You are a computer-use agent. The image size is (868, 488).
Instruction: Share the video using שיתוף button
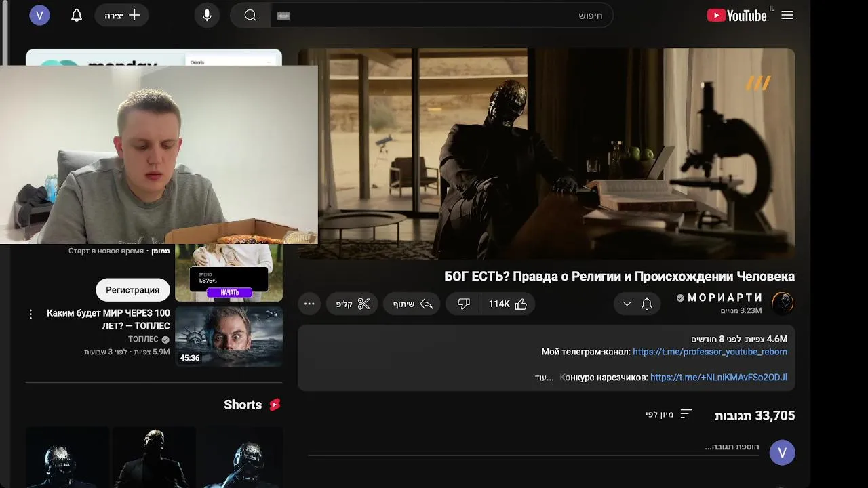(x=412, y=304)
